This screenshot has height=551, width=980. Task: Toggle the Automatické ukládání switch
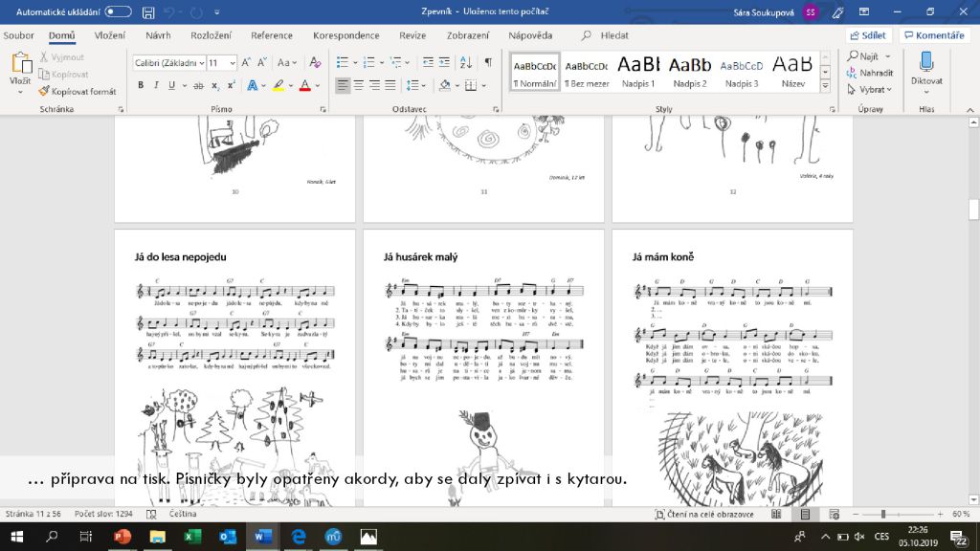118,11
